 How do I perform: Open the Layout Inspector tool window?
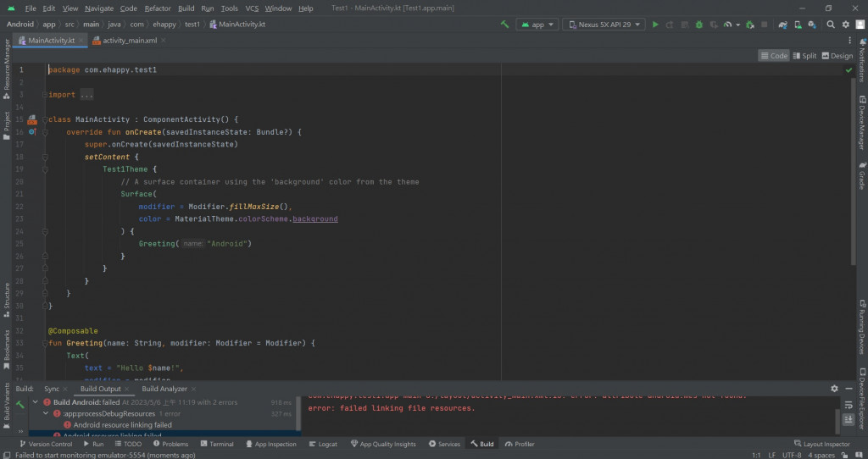[x=821, y=444]
